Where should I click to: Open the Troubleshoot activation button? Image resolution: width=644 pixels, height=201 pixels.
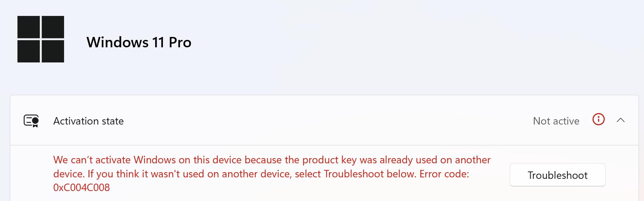[557, 175]
